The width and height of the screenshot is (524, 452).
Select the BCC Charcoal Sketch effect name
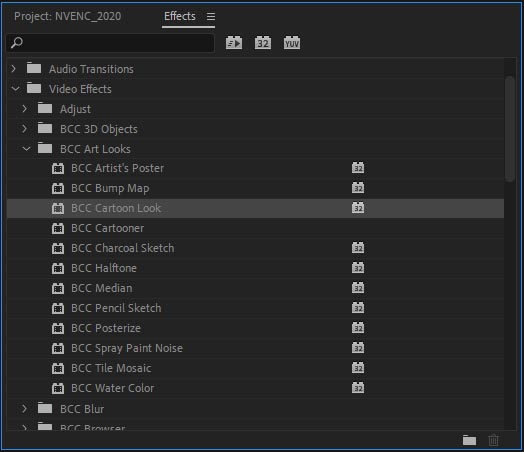click(x=122, y=248)
